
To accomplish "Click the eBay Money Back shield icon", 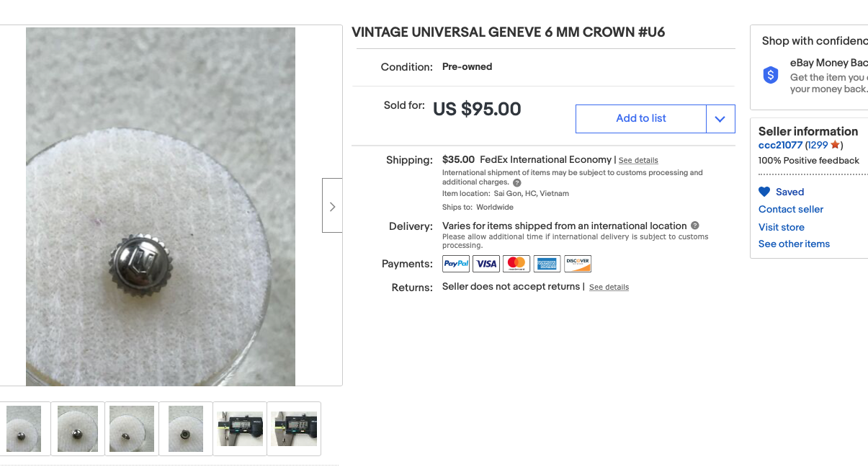I will [771, 75].
